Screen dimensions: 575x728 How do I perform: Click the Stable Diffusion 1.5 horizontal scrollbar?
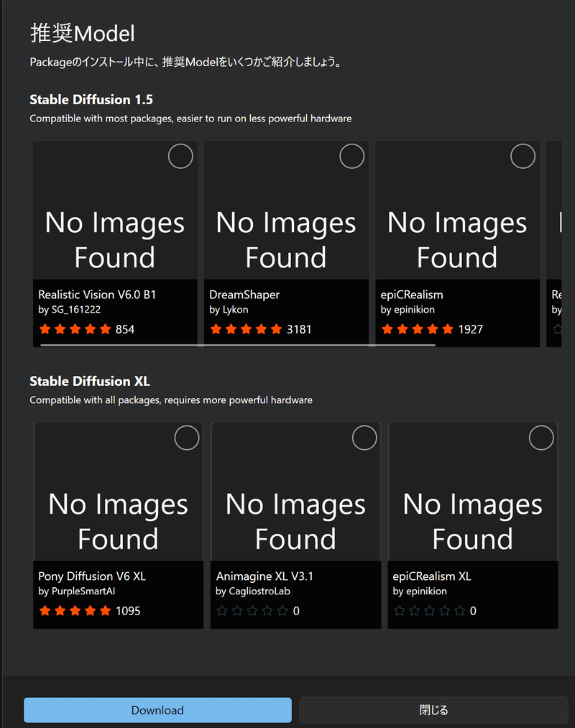coord(238,346)
